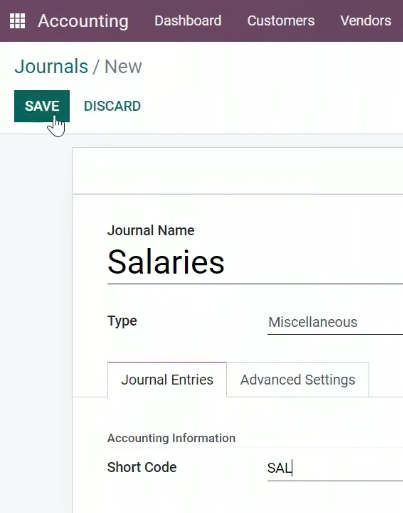Expand the Type dropdown showing Miscellaneous
The height and width of the screenshot is (513, 403).
click(x=335, y=322)
